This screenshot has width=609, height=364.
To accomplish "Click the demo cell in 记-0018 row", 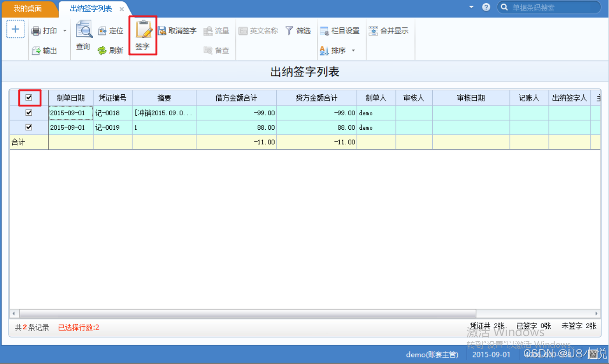I will pos(376,113).
